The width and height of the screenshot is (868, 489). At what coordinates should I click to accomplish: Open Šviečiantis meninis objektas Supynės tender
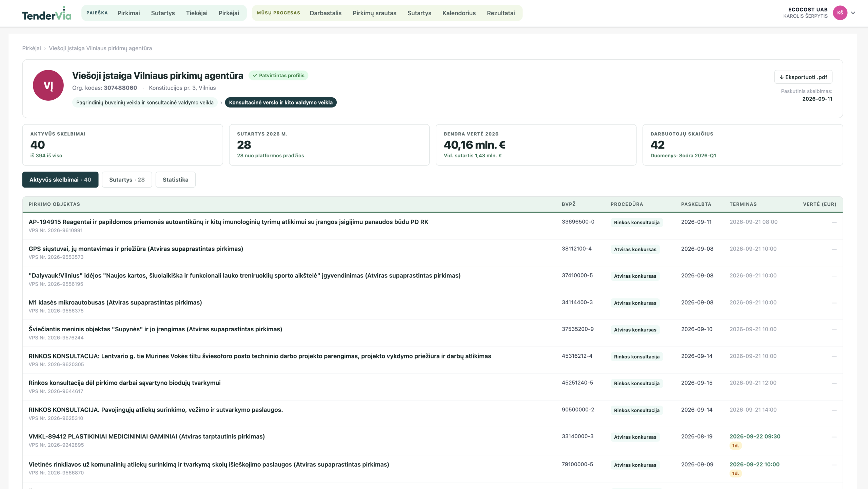tap(433, 333)
